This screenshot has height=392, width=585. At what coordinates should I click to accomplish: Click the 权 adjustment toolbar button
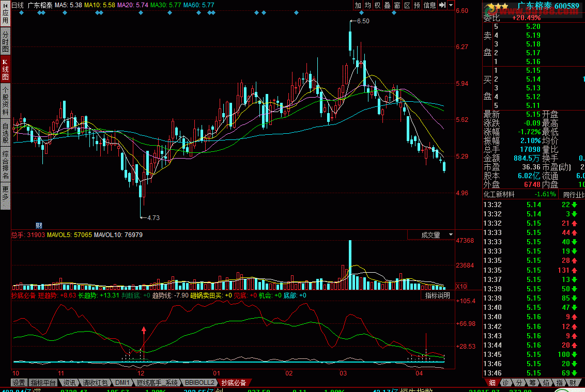[x=378, y=5]
